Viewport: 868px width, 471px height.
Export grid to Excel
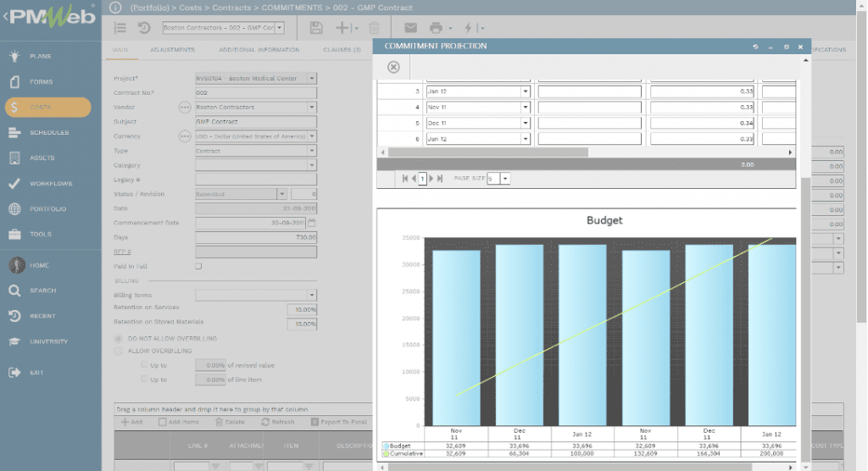339,422
